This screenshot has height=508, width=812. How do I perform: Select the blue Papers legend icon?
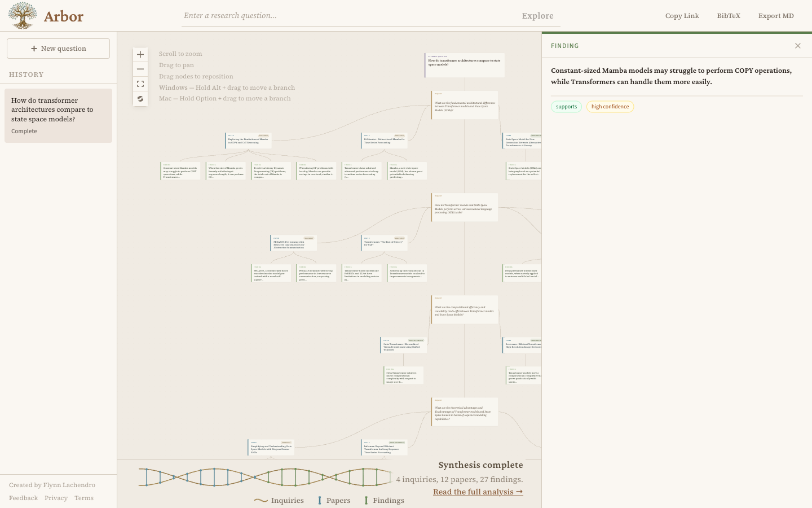point(320,500)
